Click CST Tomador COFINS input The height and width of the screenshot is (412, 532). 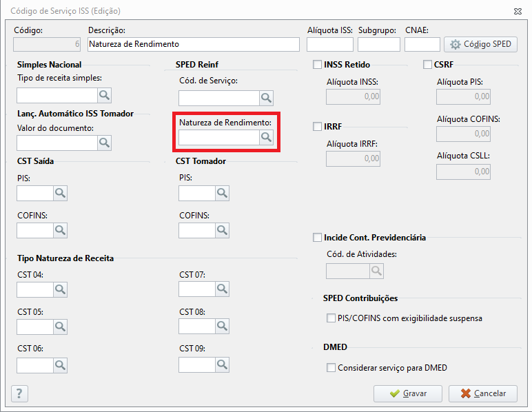point(197,230)
